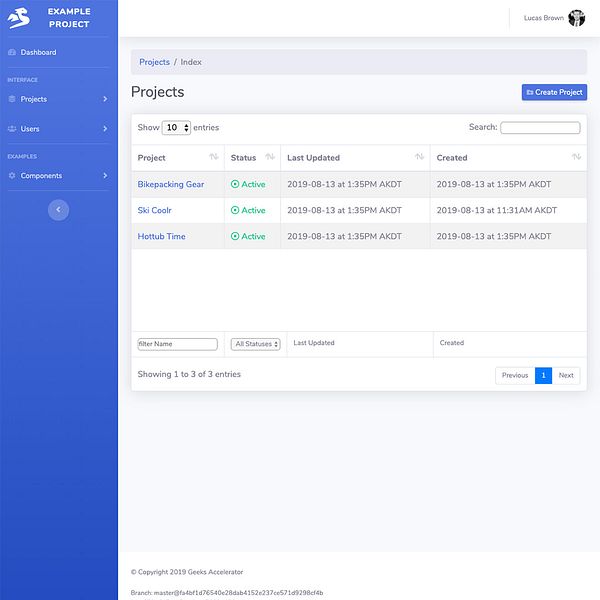
Task: Click the Last Updated footer filter label
Action: tap(314, 343)
